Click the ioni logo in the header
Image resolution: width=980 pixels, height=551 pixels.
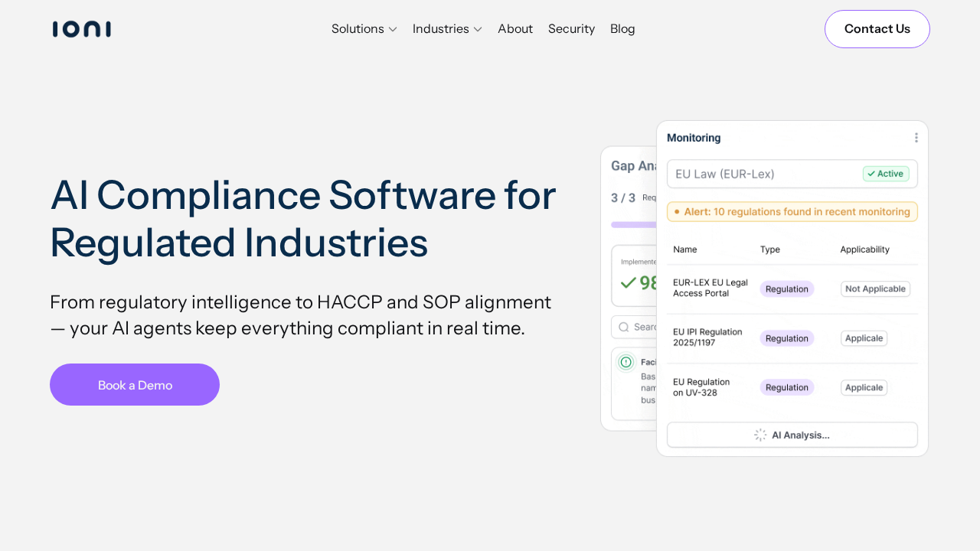pyautogui.click(x=81, y=29)
